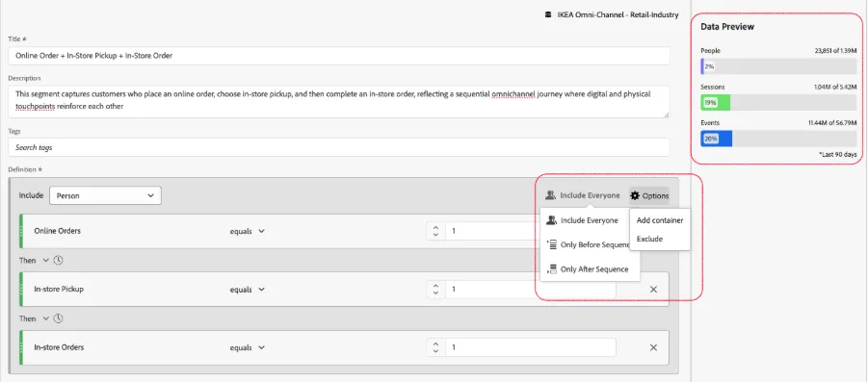Click the Title input field
Image resolution: width=868 pixels, height=382 pixels.
pos(339,56)
